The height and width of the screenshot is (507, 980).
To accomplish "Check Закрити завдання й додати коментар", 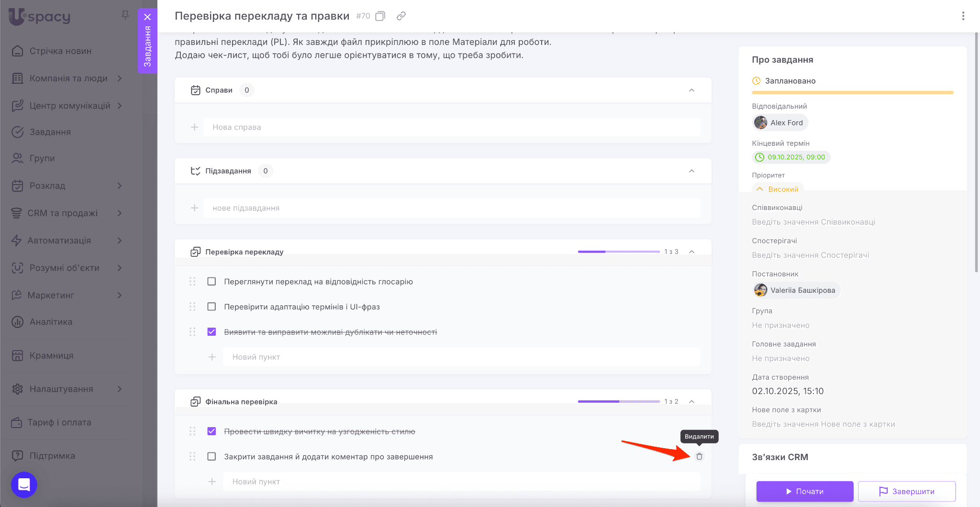I will pos(212,457).
